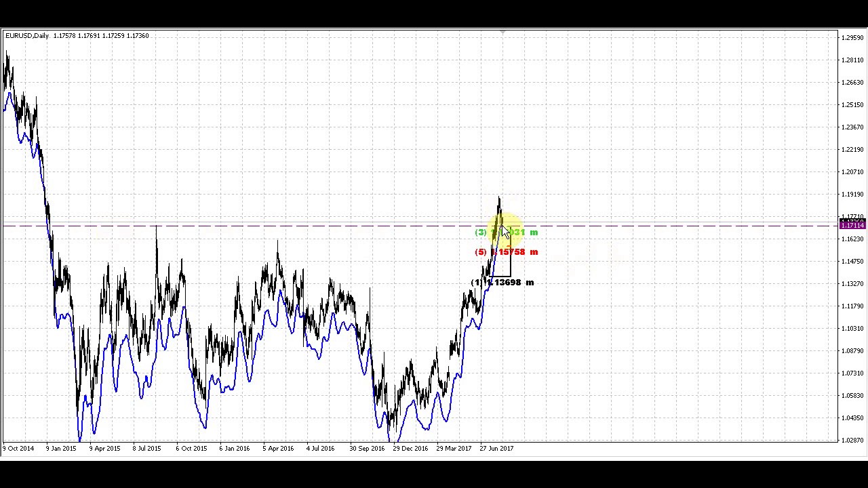Click the 6 Oct 2015 date label
Screen dimensions: 868x488
pyautogui.click(x=191, y=449)
